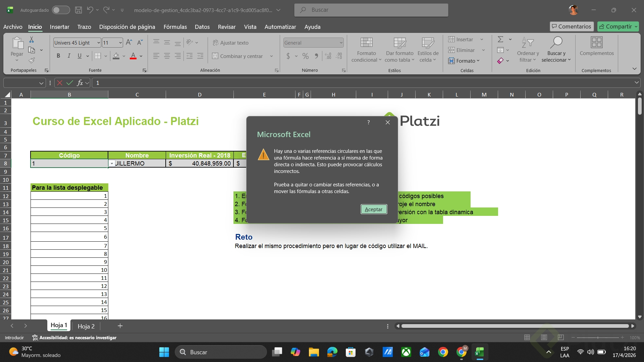644x362 pixels.
Task: Click the help question mark in the dialog
Action: pos(368,122)
